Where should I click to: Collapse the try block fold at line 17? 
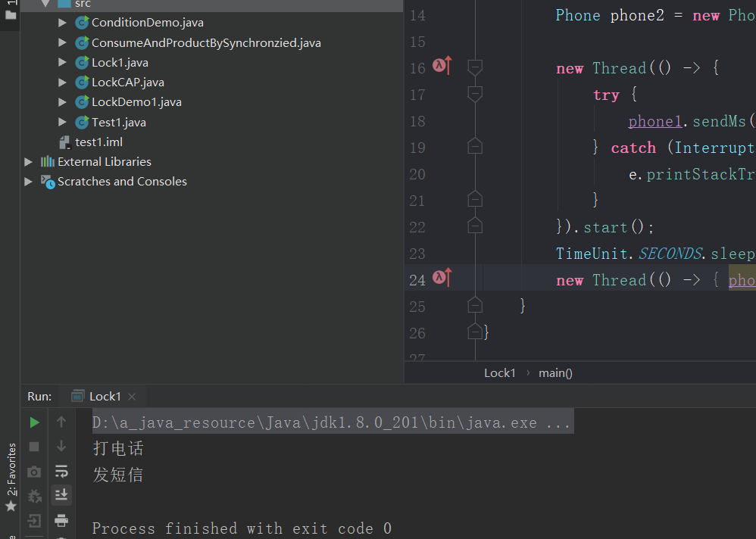(x=475, y=94)
